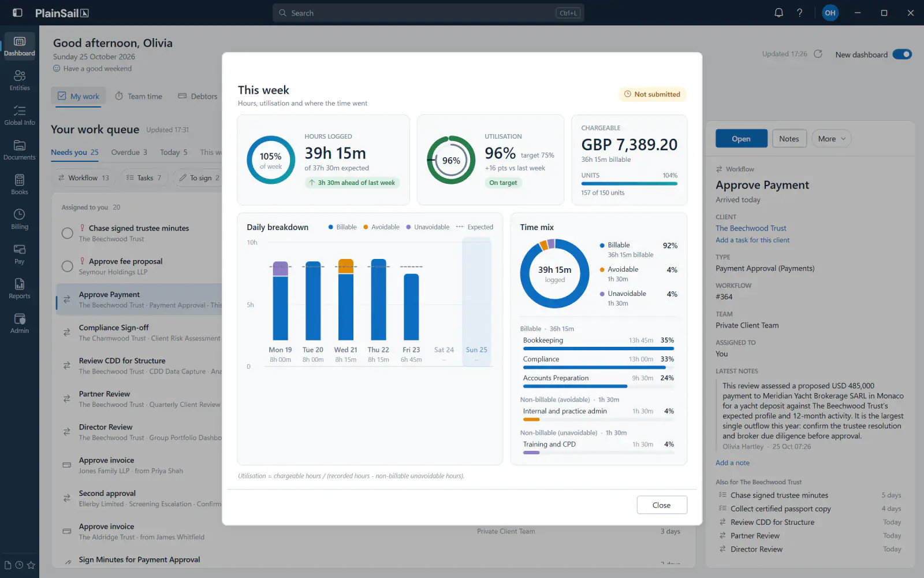Click Add a task for this client

pos(752,240)
